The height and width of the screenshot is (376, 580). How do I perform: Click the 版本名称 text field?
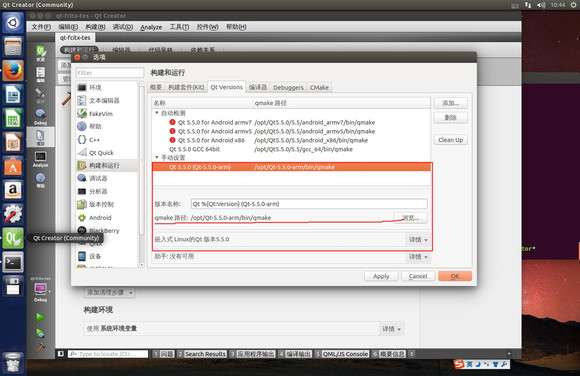pyautogui.click(x=309, y=204)
